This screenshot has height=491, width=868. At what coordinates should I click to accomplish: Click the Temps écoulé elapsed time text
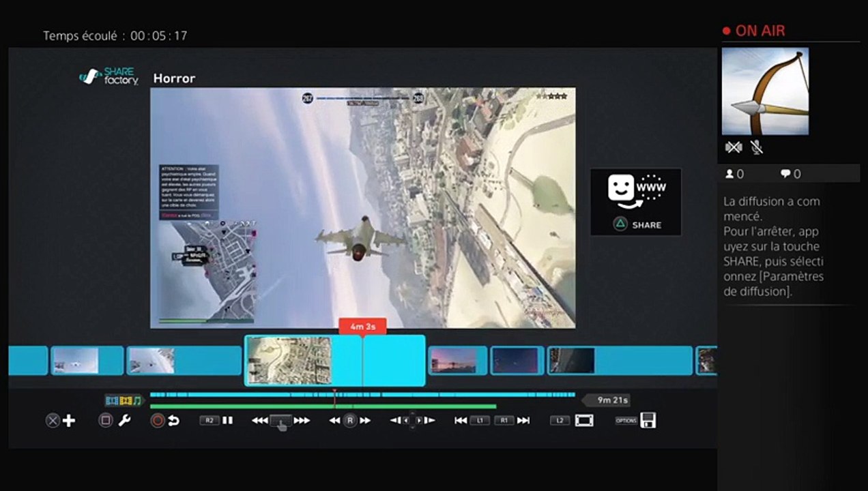point(115,35)
